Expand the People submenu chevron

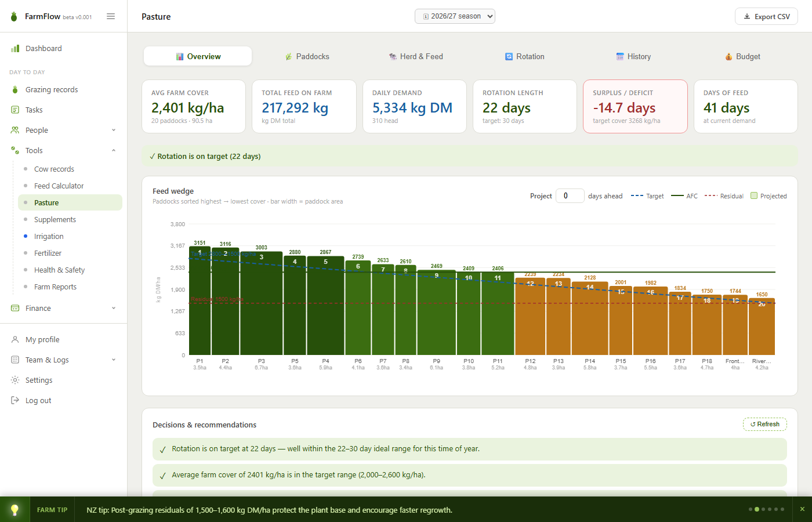pyautogui.click(x=114, y=130)
